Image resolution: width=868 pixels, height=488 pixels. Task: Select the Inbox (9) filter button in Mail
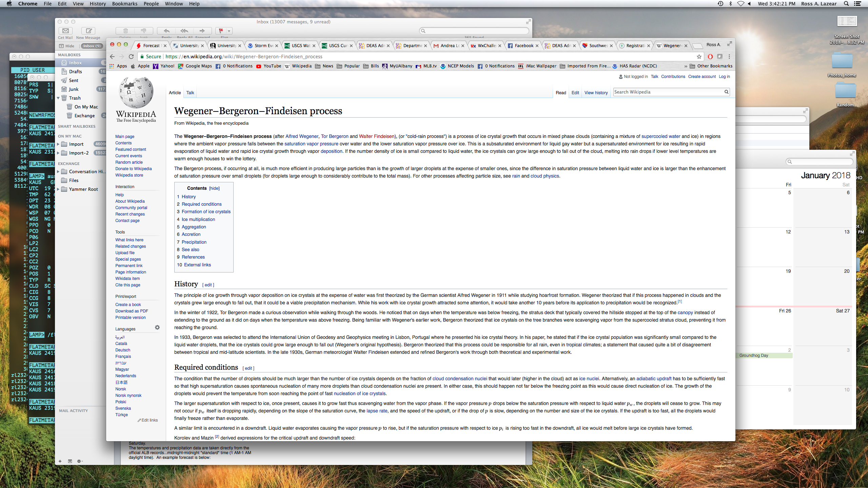(92, 46)
